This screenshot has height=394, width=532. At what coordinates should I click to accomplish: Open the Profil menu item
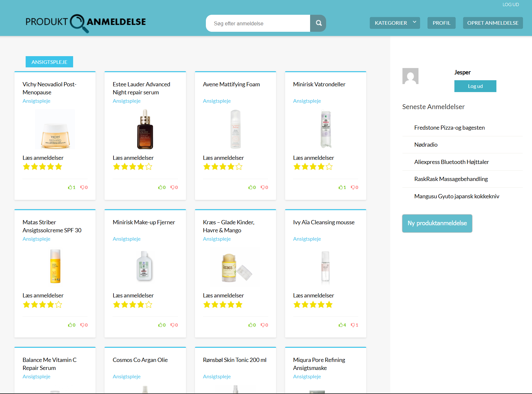441,23
